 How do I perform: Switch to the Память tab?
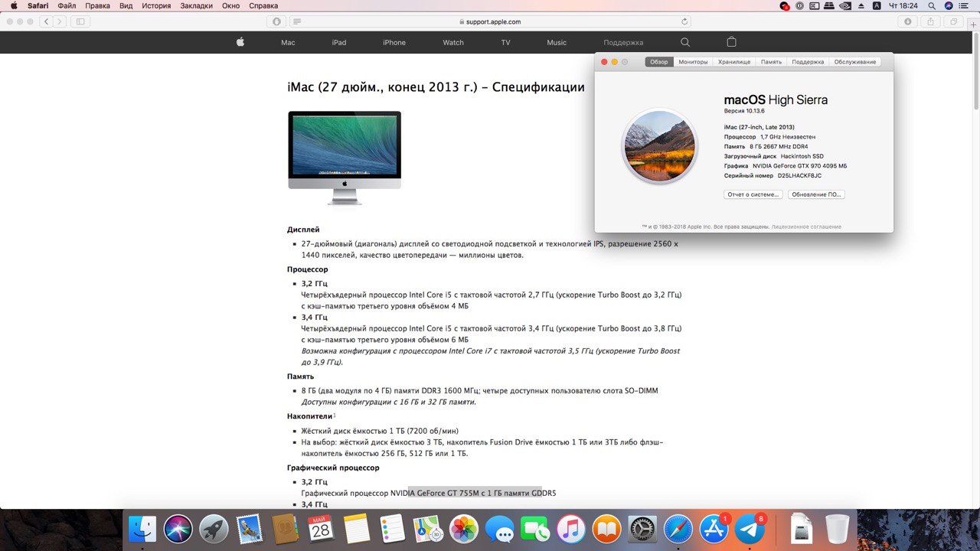[771, 62]
